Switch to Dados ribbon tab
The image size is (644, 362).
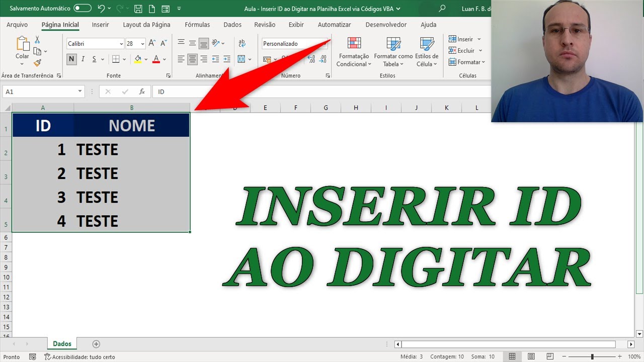(x=232, y=25)
